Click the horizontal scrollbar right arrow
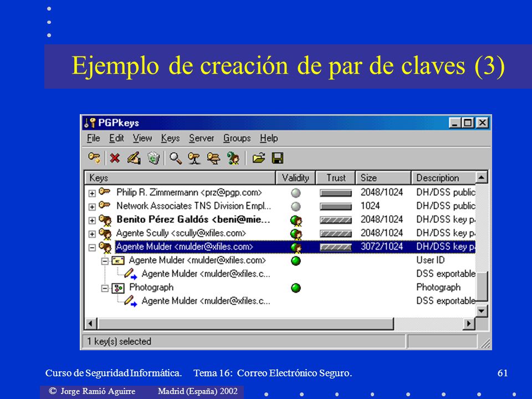Image resolution: width=532 pixels, height=399 pixels. (469, 324)
